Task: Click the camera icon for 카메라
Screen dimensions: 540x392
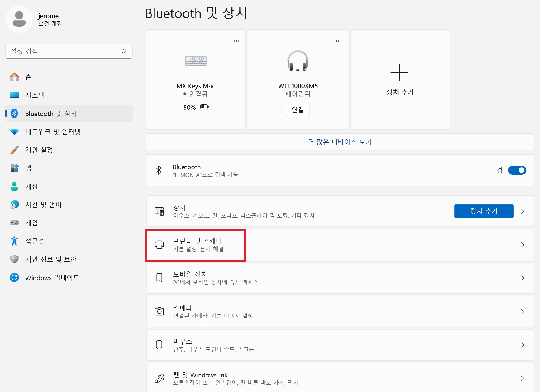Action: coord(159,311)
